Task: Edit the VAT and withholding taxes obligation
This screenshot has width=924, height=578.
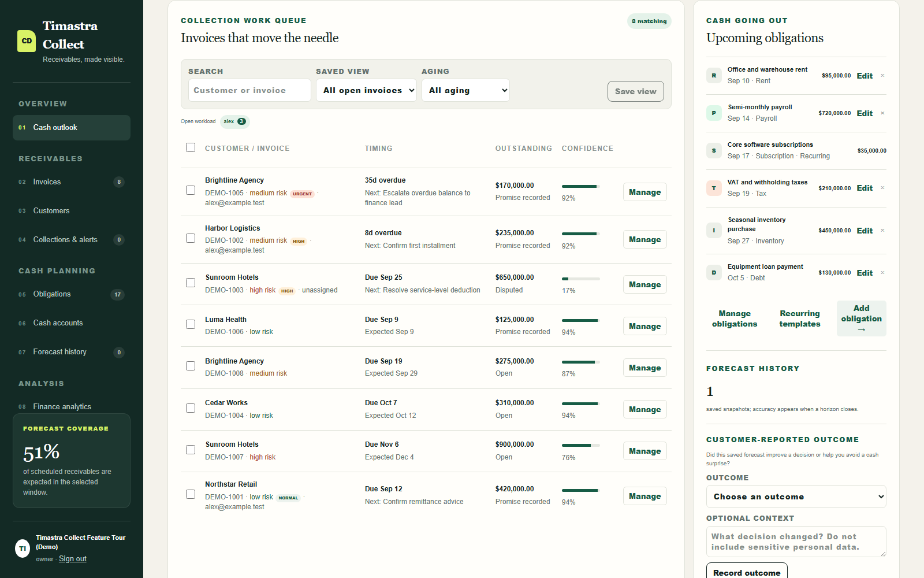Action: click(865, 188)
